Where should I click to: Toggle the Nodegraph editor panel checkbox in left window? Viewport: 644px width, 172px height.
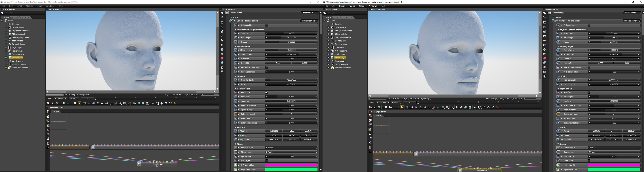point(47,108)
